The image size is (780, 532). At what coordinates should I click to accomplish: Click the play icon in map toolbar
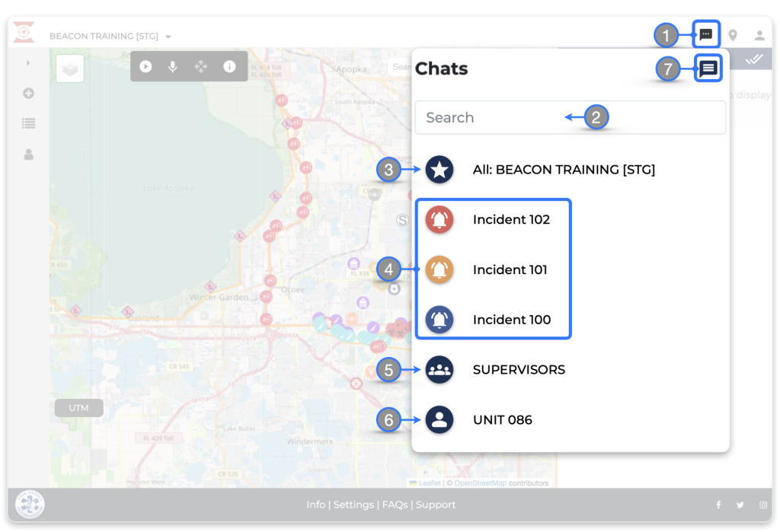click(x=145, y=66)
